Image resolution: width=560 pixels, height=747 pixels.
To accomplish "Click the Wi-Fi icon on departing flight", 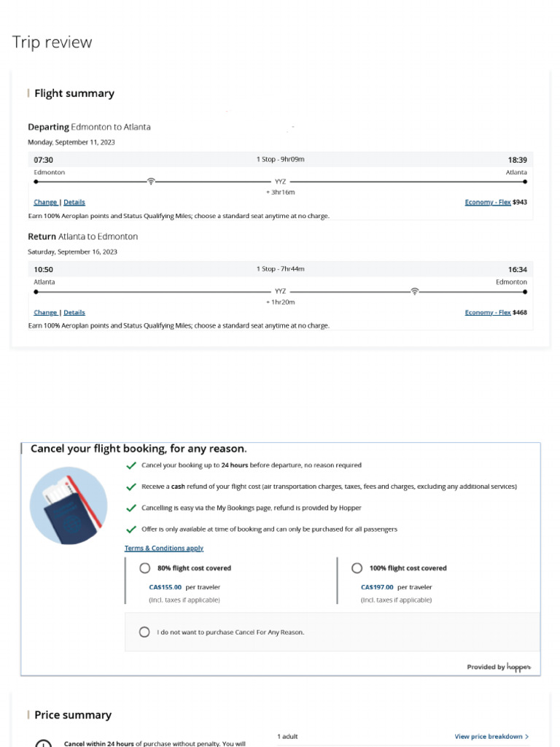I will [151, 181].
